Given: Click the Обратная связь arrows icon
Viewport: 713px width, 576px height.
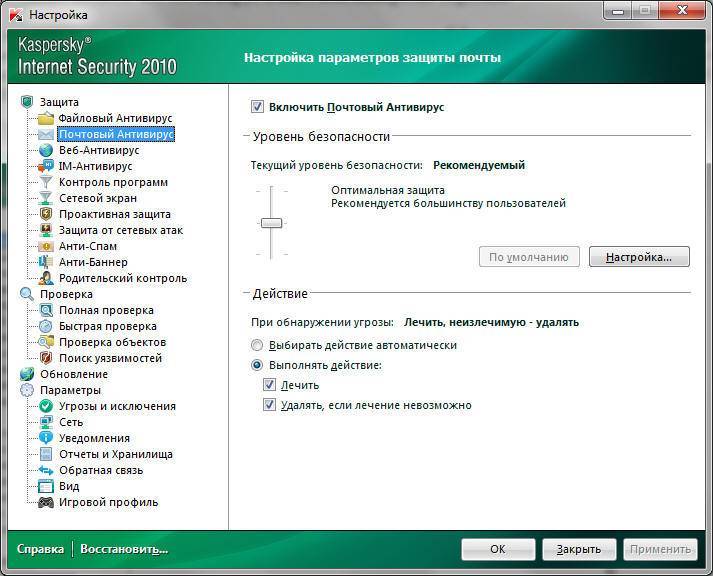Looking at the screenshot, I should 45,470.
